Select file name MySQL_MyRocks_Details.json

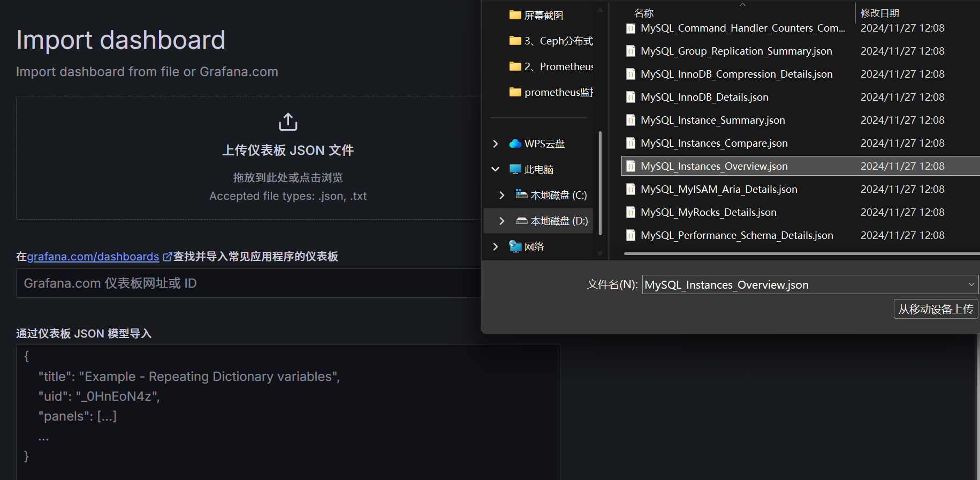tap(709, 213)
